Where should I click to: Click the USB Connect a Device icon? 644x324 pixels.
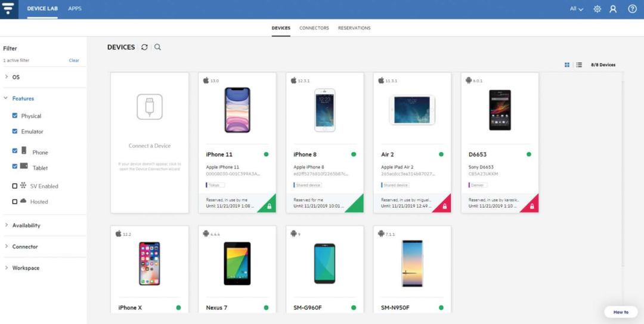pyautogui.click(x=150, y=107)
